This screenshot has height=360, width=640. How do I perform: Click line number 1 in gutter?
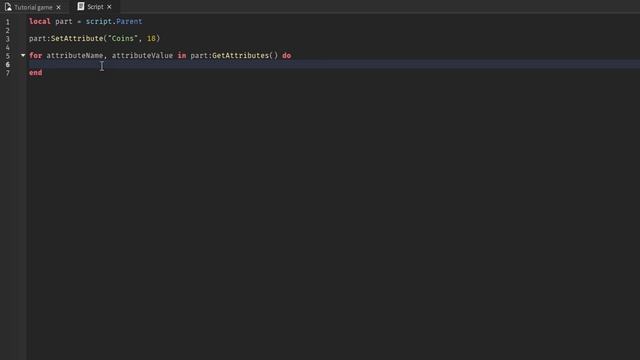click(8, 22)
